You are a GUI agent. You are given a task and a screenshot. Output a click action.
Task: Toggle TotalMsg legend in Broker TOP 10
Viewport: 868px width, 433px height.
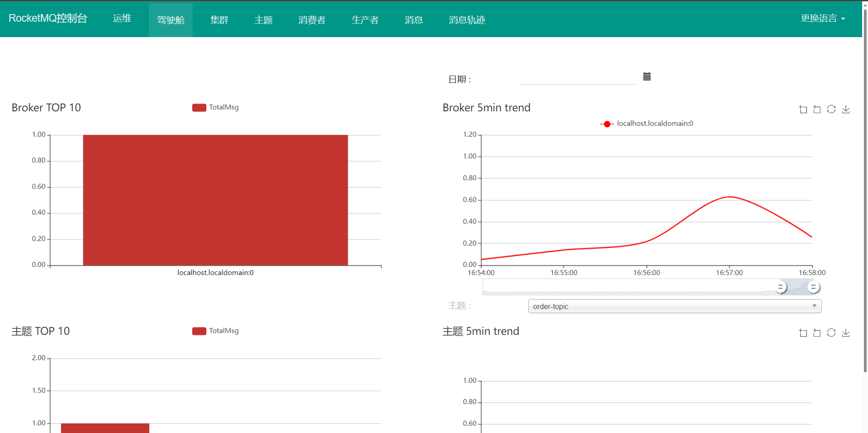pos(215,107)
